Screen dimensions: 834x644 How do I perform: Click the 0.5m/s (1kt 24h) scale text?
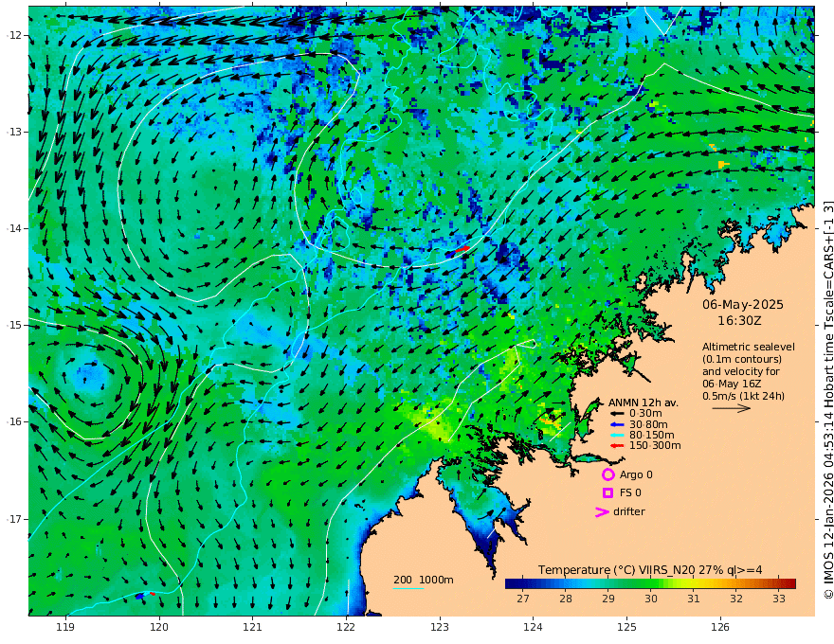(743, 396)
